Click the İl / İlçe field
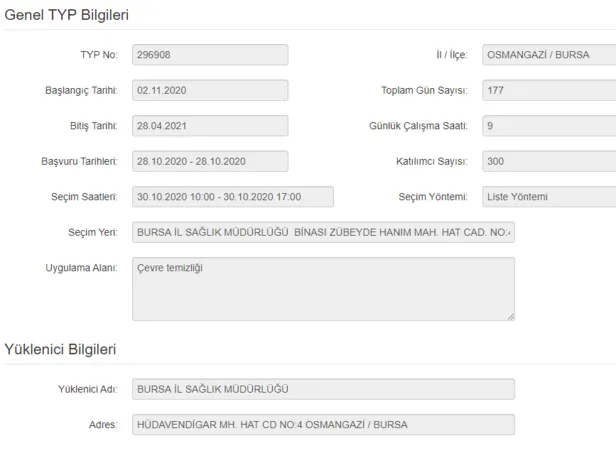Viewport: 616px width, 453px height. (x=548, y=55)
